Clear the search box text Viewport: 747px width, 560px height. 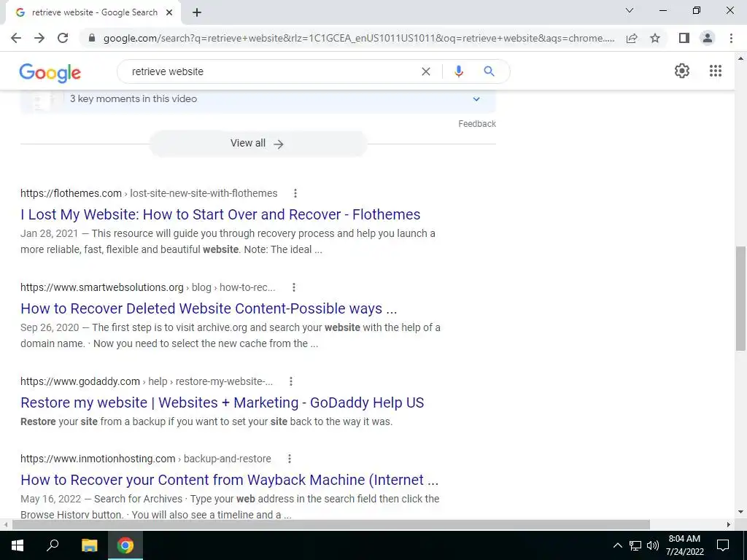426,71
